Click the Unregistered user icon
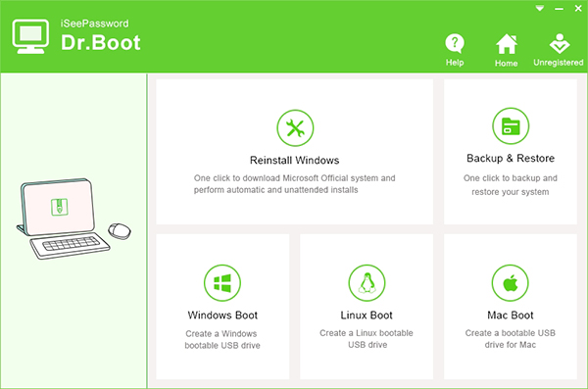588x389 pixels. 560,43
